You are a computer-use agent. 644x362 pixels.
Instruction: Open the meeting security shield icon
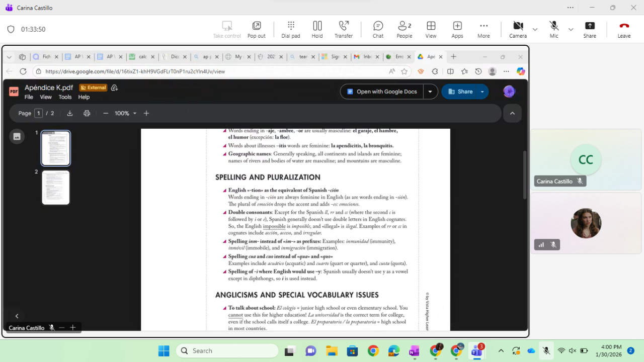pyautogui.click(x=11, y=29)
